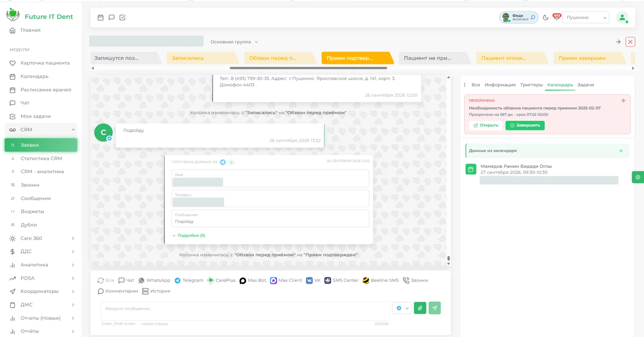Focus the Введите сообщение message field

pos(245,311)
